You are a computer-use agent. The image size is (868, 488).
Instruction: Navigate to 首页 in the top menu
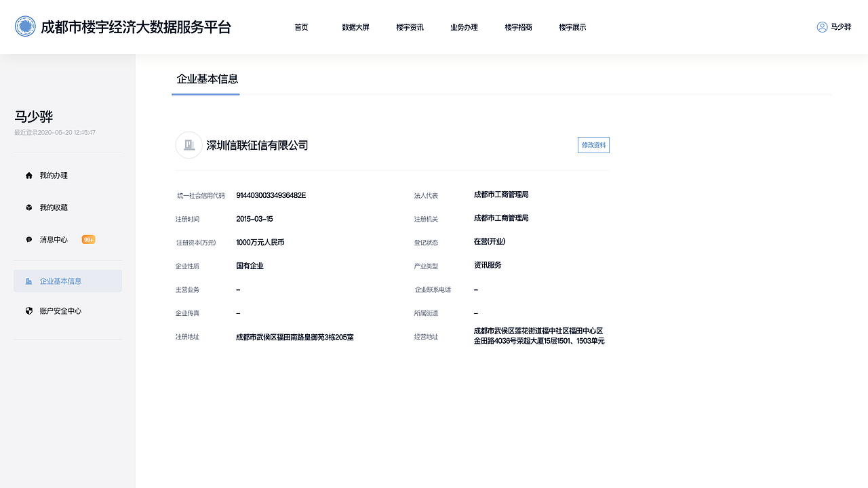pos(301,27)
